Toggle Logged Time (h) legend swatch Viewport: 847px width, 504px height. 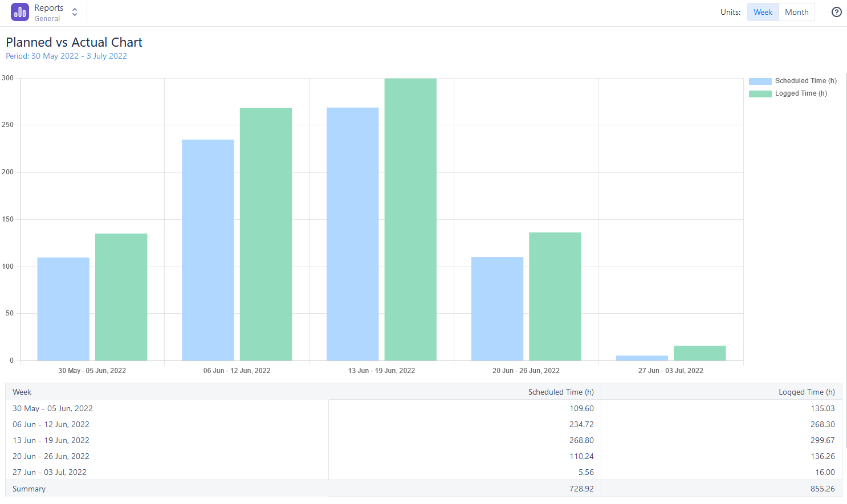pos(760,94)
